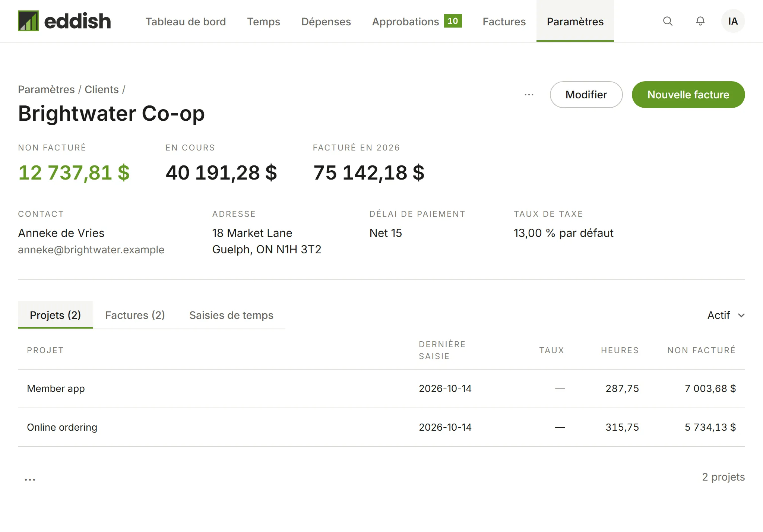Click the eddish logo
763x532 pixels.
click(x=64, y=21)
